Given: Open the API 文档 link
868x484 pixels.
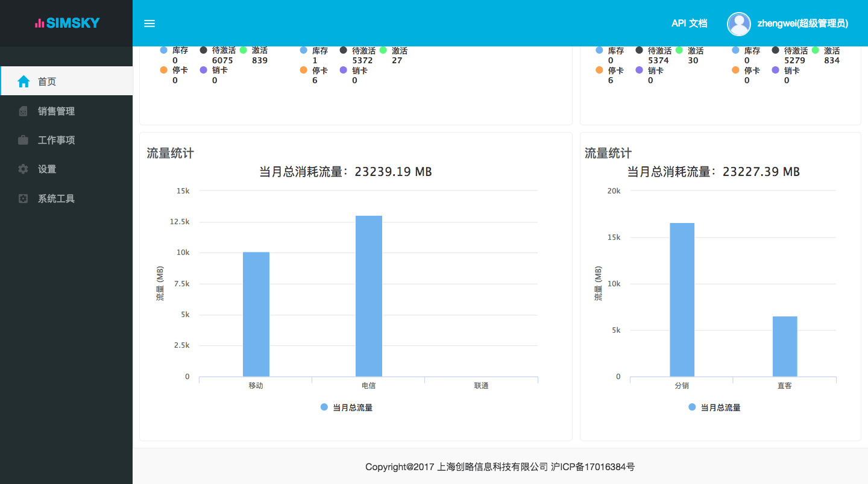Looking at the screenshot, I should click(689, 24).
